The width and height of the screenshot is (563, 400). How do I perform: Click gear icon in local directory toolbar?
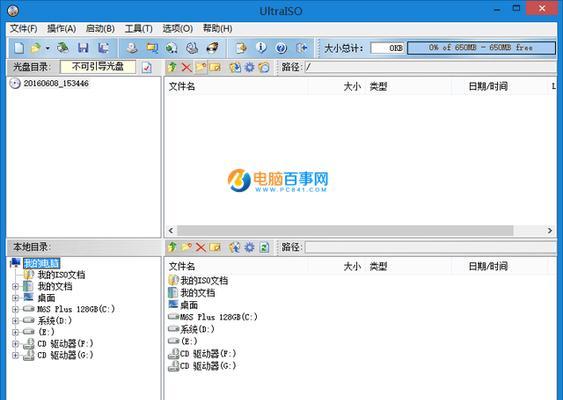coord(250,247)
